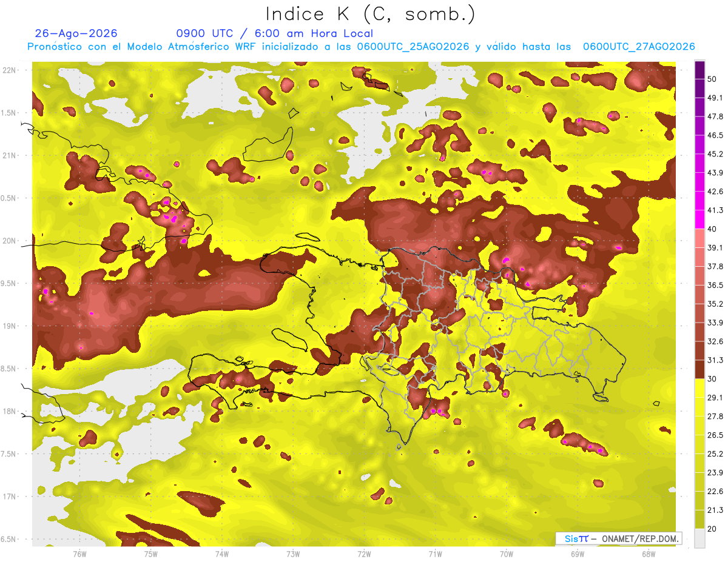Click the '40' color scale value
This screenshot has width=728, height=562.
(x=712, y=229)
